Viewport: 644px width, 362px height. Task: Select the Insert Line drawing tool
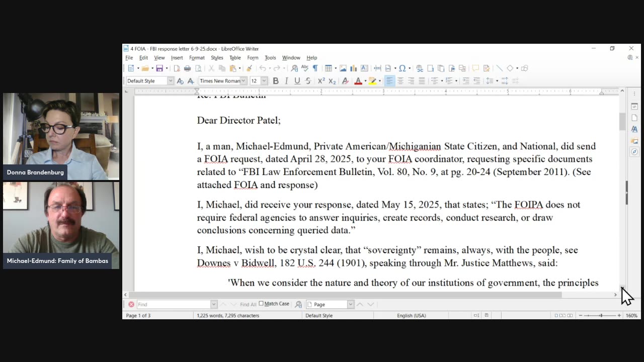click(499, 68)
